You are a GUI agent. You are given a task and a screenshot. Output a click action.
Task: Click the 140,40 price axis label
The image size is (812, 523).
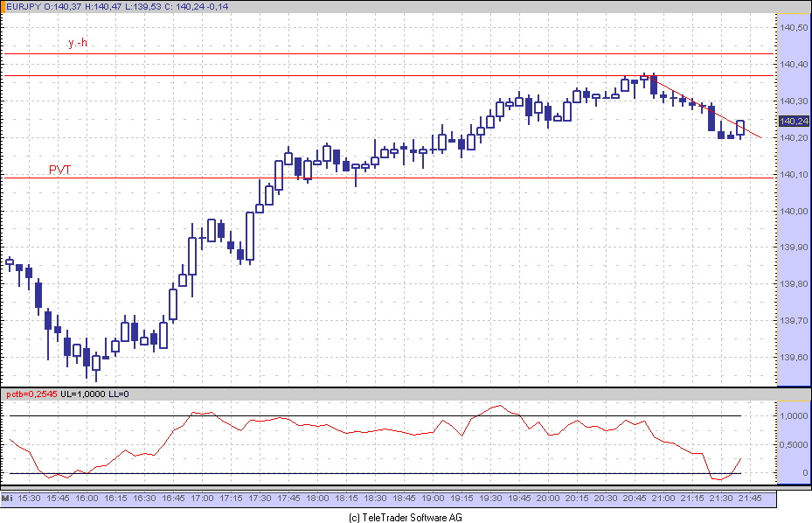point(794,64)
